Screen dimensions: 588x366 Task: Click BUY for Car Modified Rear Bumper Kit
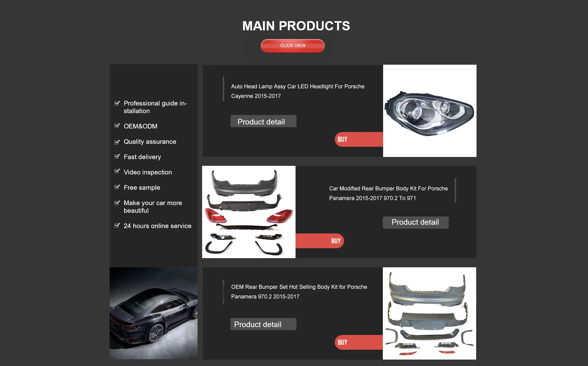(x=320, y=241)
